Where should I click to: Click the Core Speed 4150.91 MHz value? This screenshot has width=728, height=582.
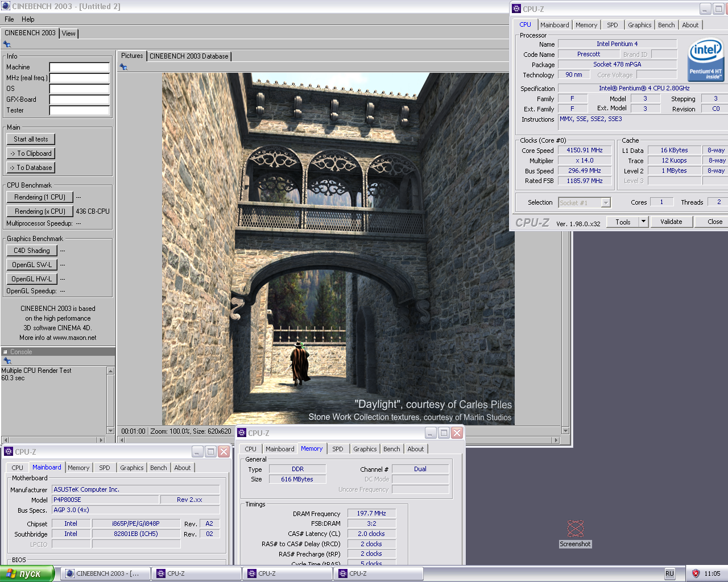[585, 150]
